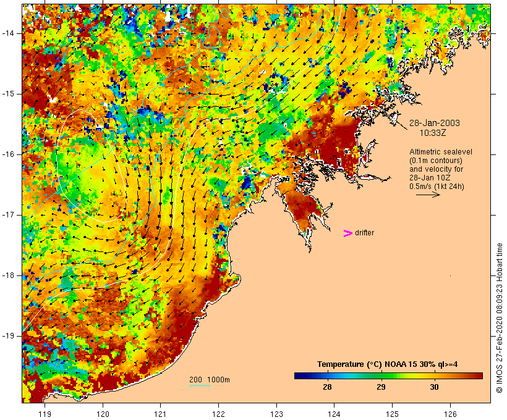Click the "0.5m/s (1kt 24h)" scale text

click(x=437, y=187)
